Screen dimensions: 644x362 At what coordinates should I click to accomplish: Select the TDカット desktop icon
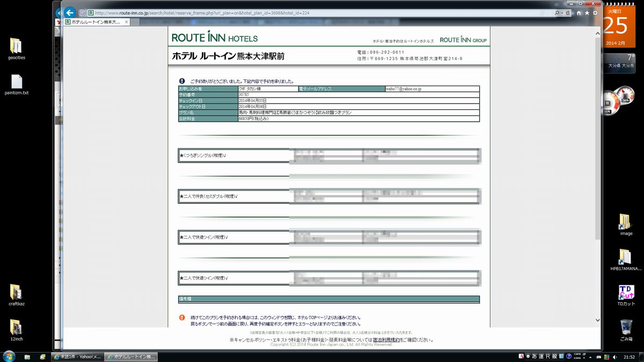(626, 295)
